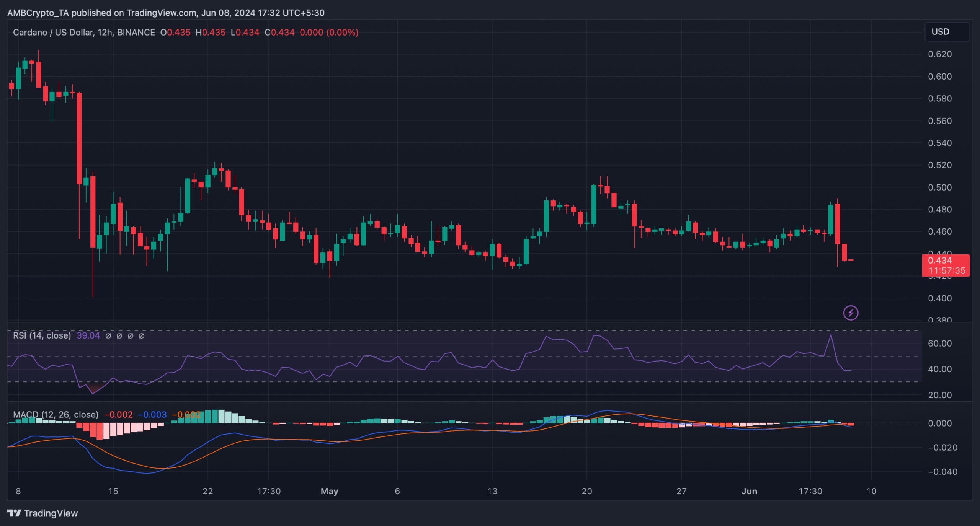Viewport: 980px width, 526px height.
Task: Click the change value 0.000 (0.00%)
Action: point(329,33)
